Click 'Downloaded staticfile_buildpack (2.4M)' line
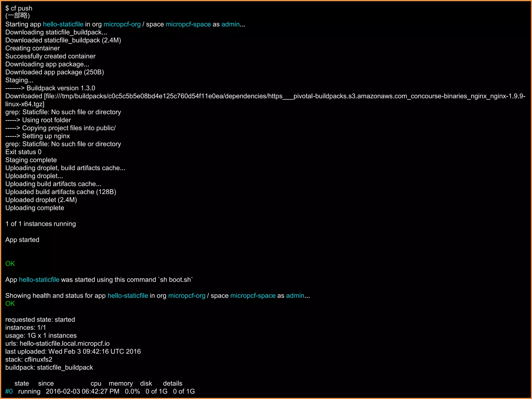Image resolution: width=532 pixels, height=399 pixels. pyautogui.click(x=63, y=40)
